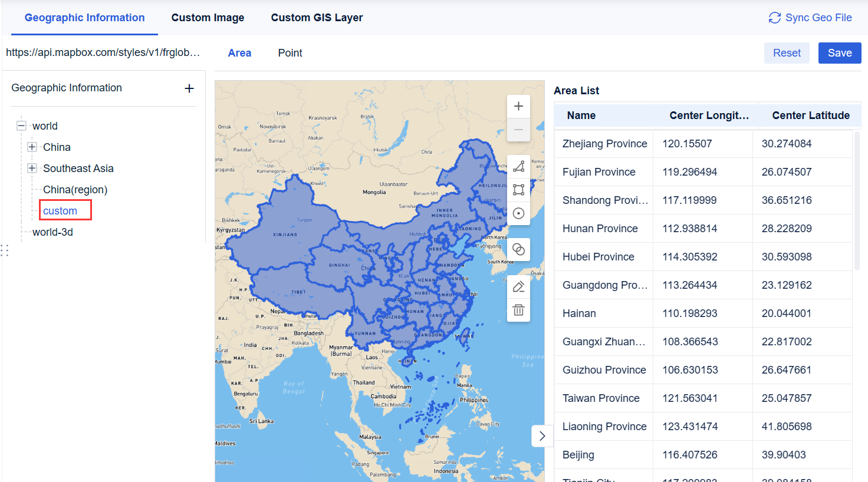Switch to the Point view

[x=290, y=52]
